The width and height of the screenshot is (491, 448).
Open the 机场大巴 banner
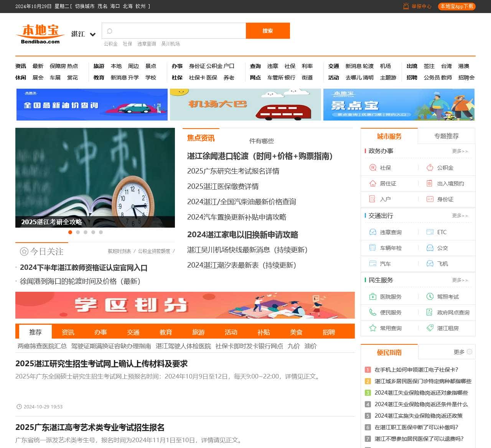(245, 104)
